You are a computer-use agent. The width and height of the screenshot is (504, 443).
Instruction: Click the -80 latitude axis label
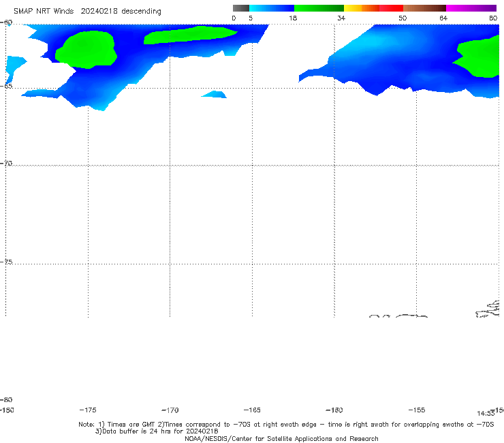[x=6, y=399]
